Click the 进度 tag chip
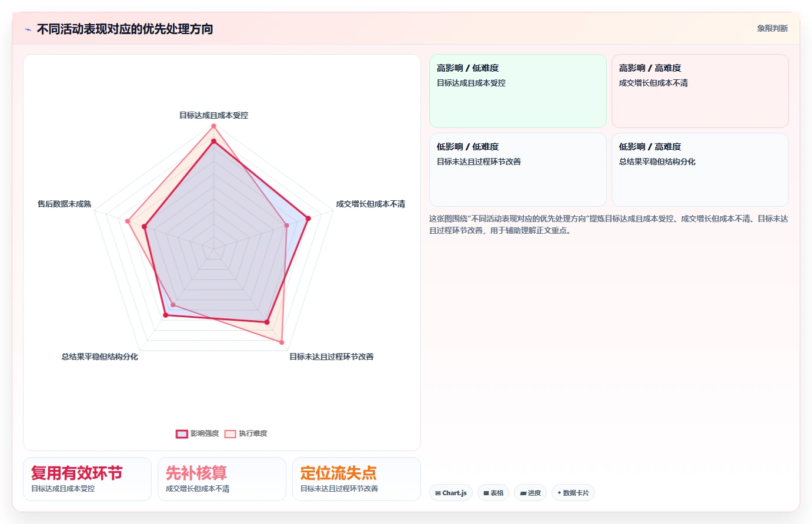This screenshot has height=524, width=812. click(530, 493)
